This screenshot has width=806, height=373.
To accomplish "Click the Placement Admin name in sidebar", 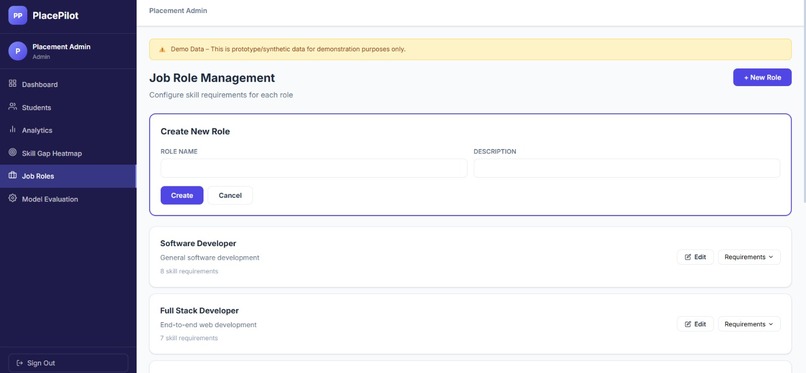I will point(61,47).
